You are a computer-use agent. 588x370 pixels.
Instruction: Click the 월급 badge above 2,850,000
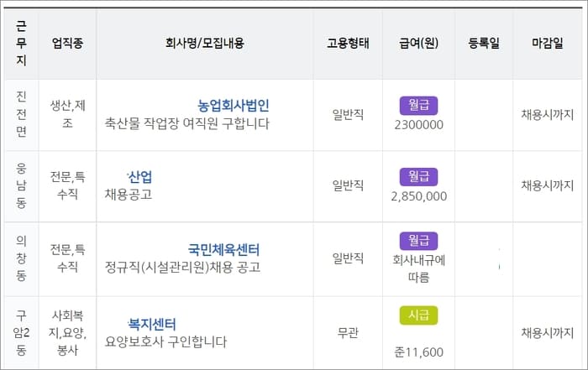click(418, 176)
